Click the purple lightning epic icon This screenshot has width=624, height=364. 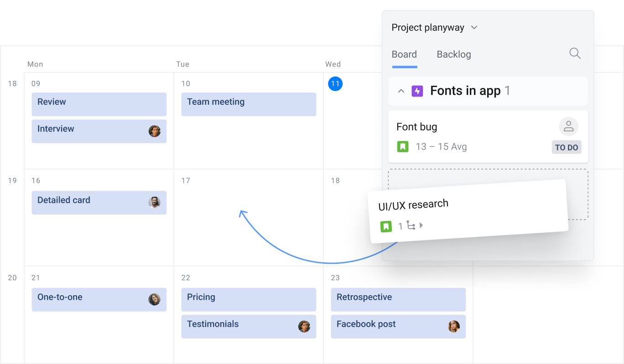(418, 91)
